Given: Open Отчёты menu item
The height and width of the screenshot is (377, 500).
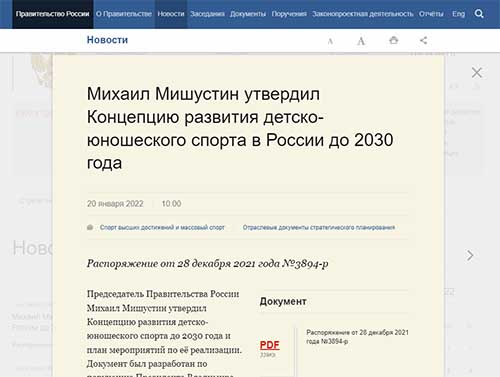Looking at the screenshot, I should 431,14.
